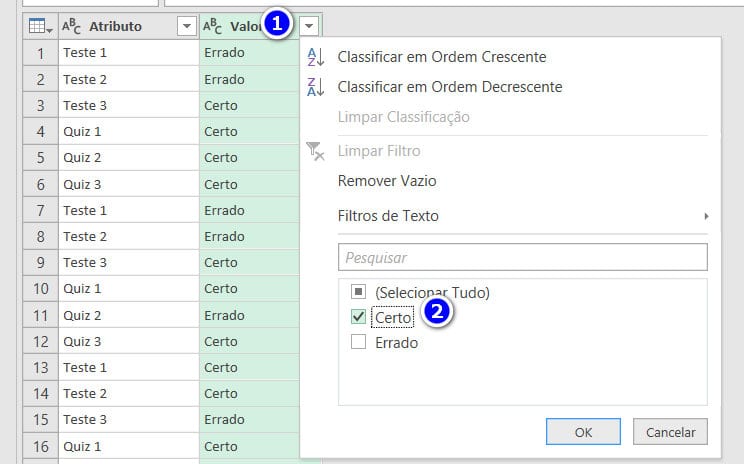
Task: Toggle the (Selecionar Tudo) checkbox
Action: coord(358,291)
